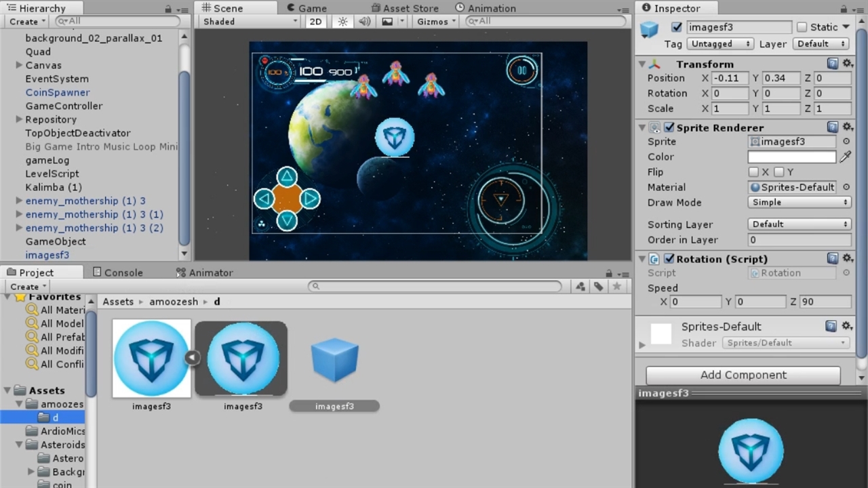Expand the Canvas hierarchy item
Screen dimensions: 868x488
point(19,65)
